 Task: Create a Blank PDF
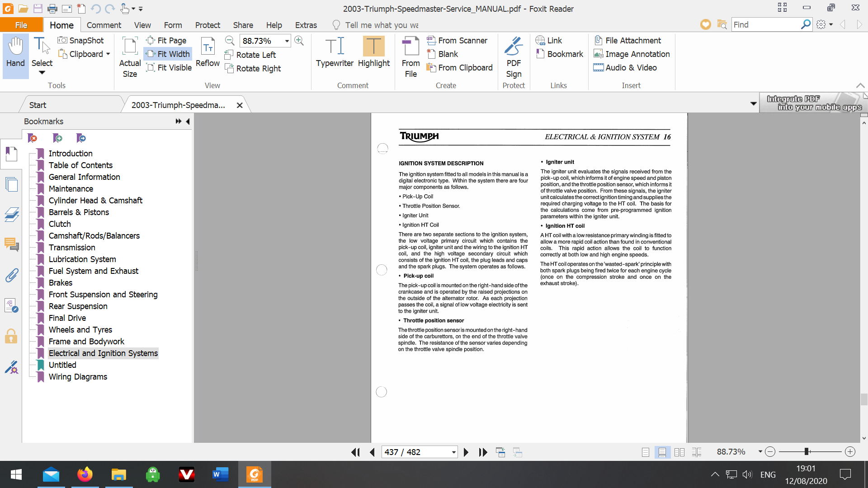click(443, 54)
